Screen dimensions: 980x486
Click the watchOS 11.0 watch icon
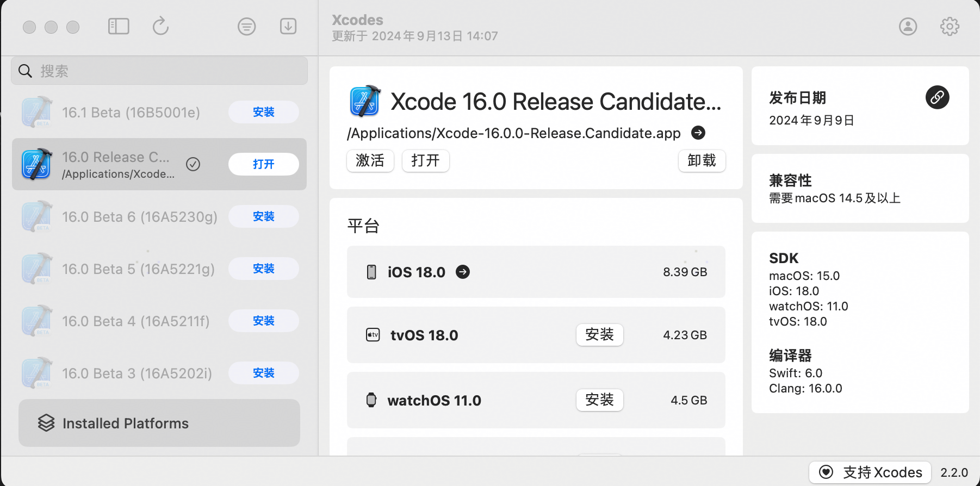pos(371,400)
